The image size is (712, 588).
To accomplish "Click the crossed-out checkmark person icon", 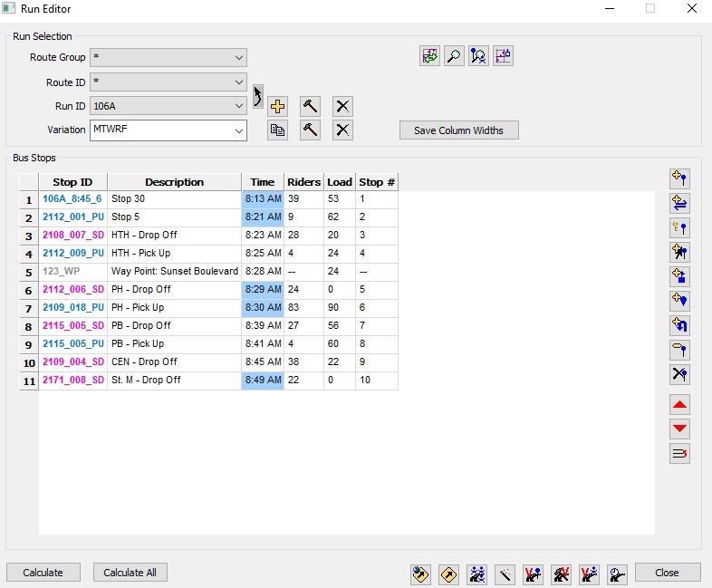I will click(562, 574).
